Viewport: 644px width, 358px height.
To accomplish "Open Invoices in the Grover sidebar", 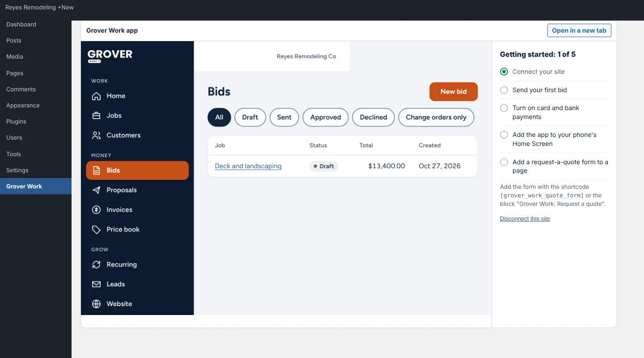I will pos(137,210).
